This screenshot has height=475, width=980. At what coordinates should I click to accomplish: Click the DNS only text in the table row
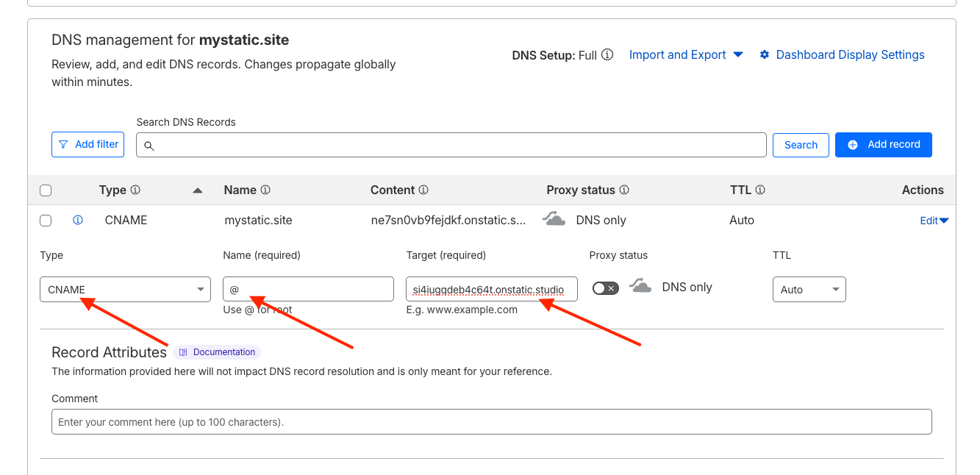coord(601,220)
